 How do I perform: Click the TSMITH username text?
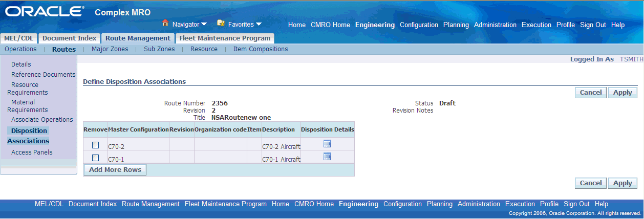click(x=631, y=59)
